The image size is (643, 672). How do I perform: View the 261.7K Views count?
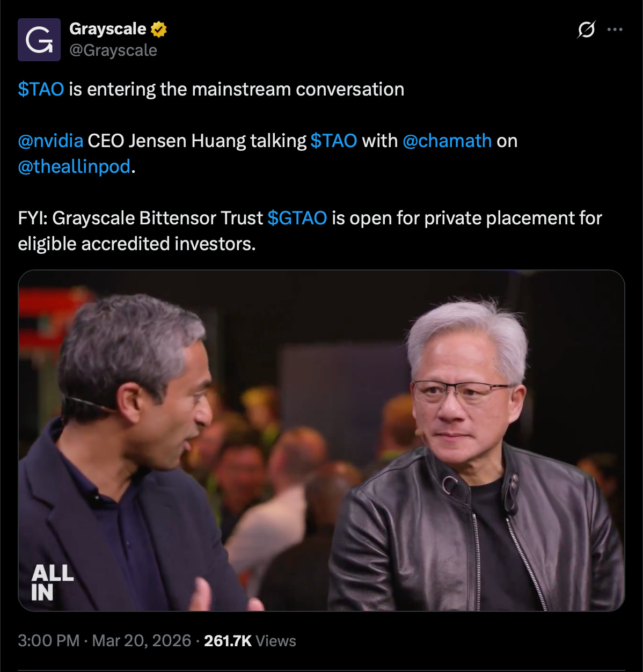pos(250,641)
